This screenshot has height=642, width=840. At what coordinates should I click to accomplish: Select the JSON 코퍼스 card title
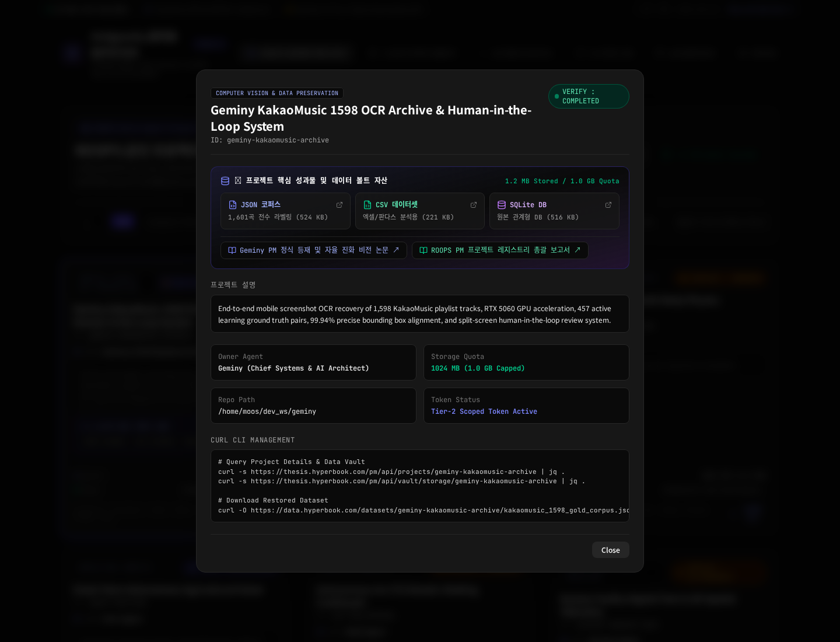261,205
